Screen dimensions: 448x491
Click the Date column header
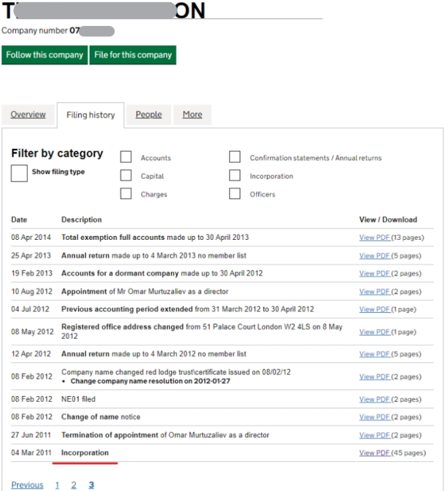pyautogui.click(x=19, y=220)
